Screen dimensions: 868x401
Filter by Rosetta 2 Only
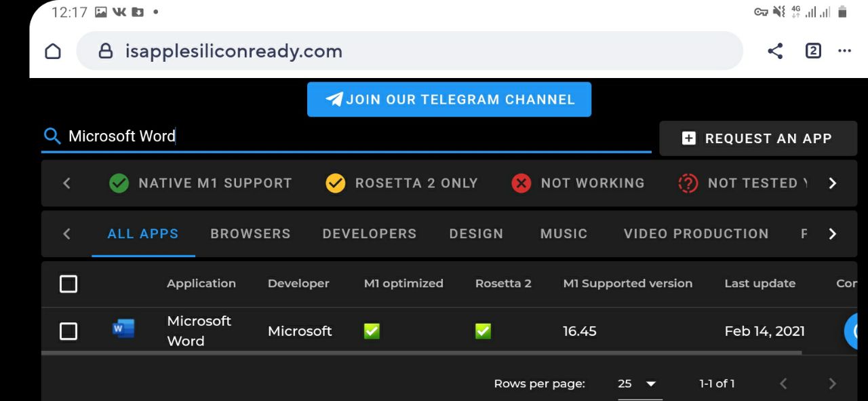[x=401, y=183]
